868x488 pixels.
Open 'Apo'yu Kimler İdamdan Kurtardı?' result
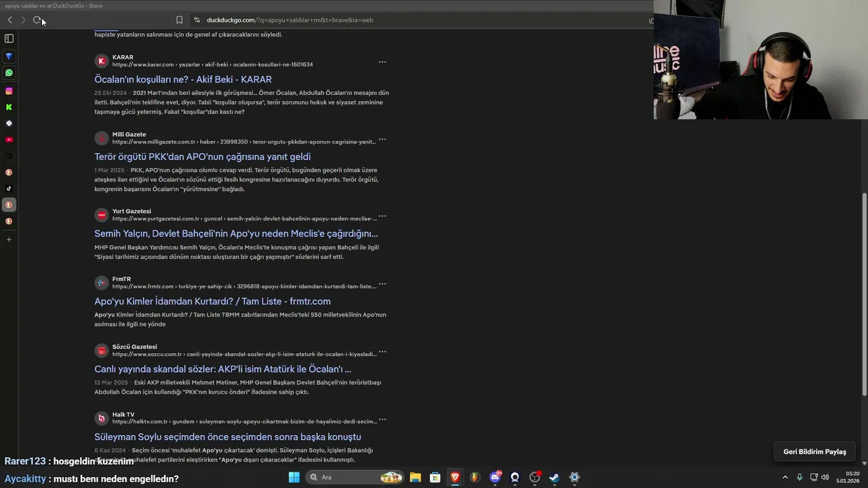click(212, 302)
